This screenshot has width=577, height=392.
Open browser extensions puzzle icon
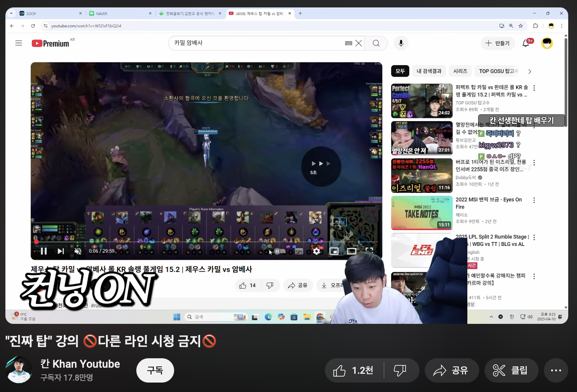[535, 26]
